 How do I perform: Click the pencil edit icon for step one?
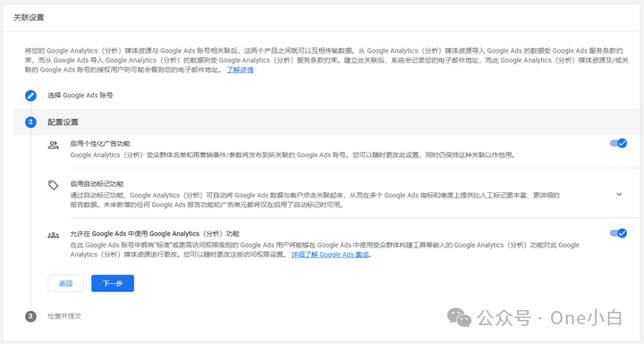30,96
